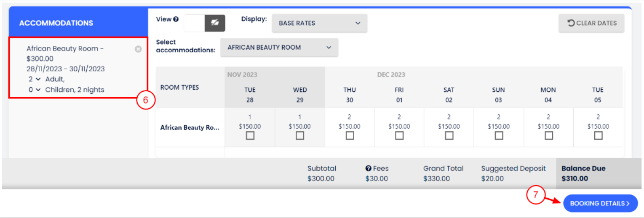This screenshot has height=218, width=644.
Task: Change the Adult count dropdown
Action: [35, 79]
